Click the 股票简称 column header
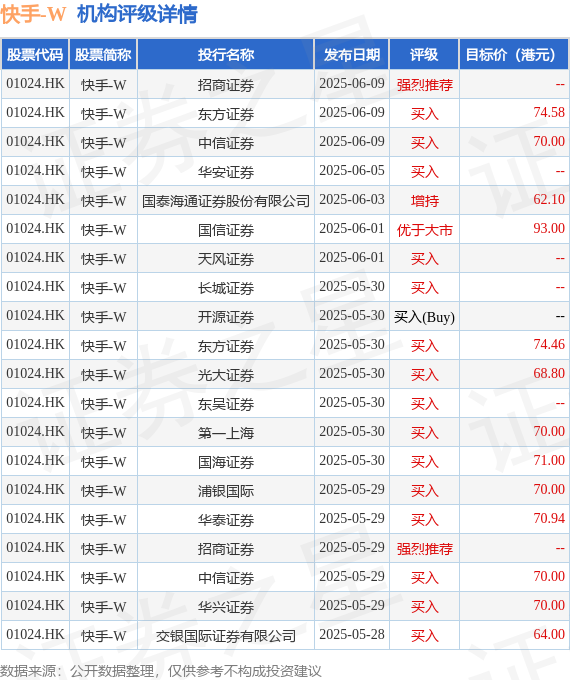This screenshot has width=570, height=680. [x=103, y=55]
